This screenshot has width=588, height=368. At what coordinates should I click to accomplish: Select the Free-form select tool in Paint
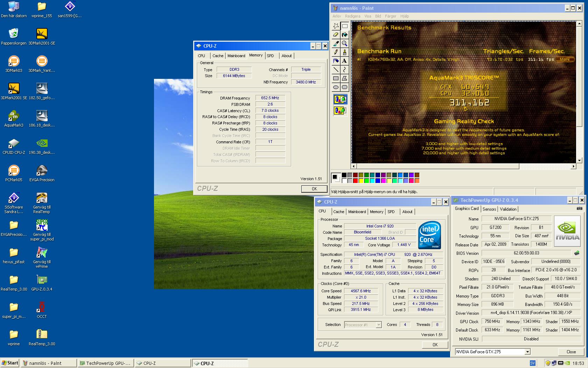pyautogui.click(x=336, y=26)
